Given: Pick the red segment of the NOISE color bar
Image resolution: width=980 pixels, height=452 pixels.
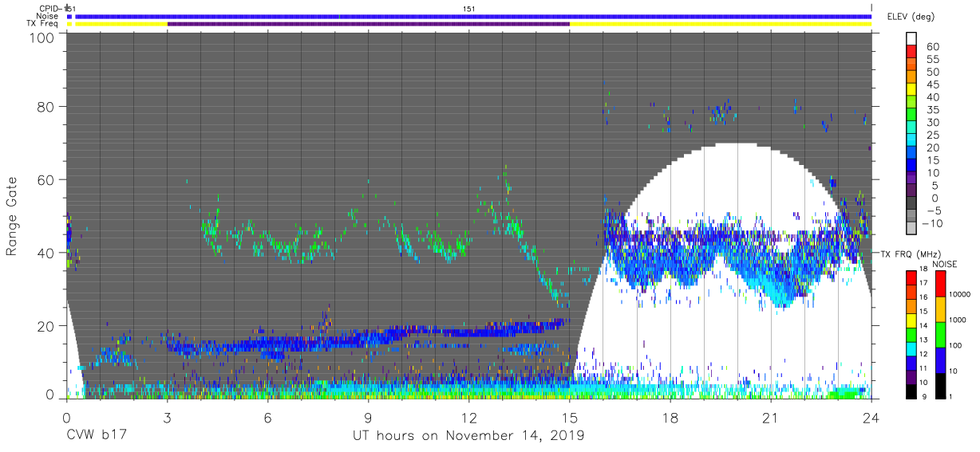Looking at the screenshot, I should [x=941, y=284].
